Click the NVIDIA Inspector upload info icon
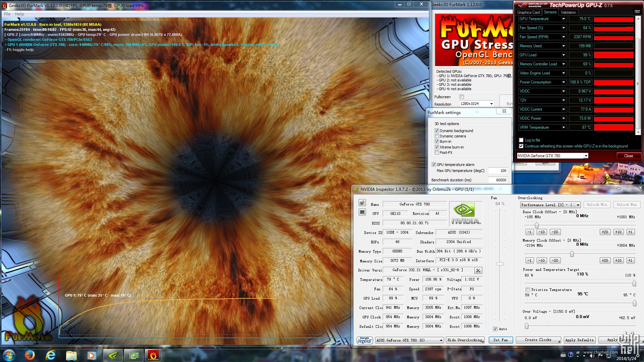This screenshot has width=644, height=362. (362, 203)
